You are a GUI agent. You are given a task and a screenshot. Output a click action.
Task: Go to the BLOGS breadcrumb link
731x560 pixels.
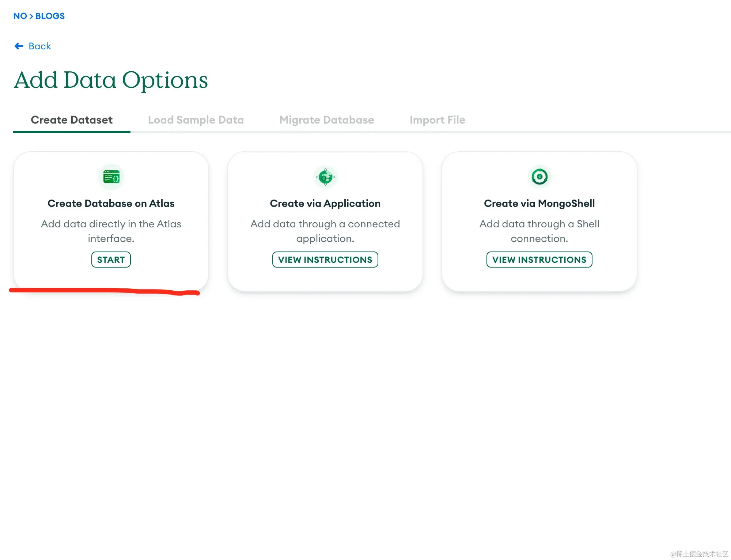coord(50,16)
